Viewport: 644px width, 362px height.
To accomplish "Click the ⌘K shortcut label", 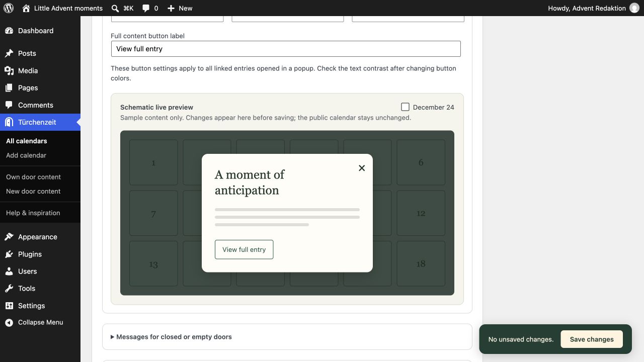I will pyautogui.click(x=128, y=8).
